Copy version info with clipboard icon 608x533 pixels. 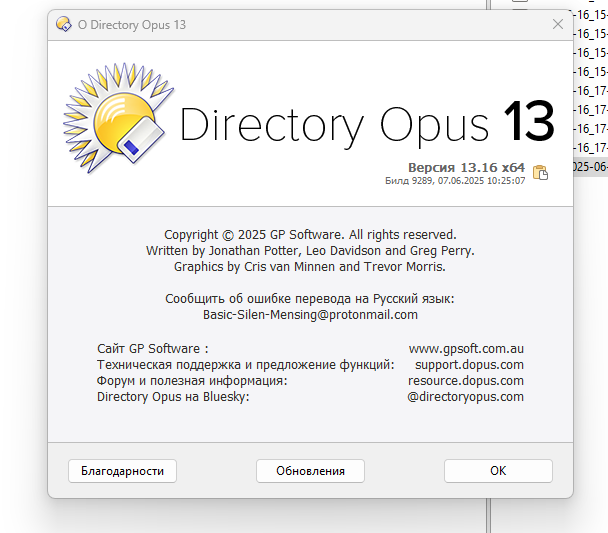click(x=540, y=172)
